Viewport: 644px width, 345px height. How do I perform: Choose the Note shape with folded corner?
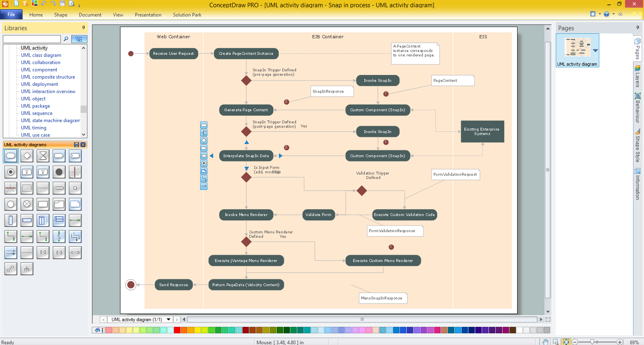(75, 204)
